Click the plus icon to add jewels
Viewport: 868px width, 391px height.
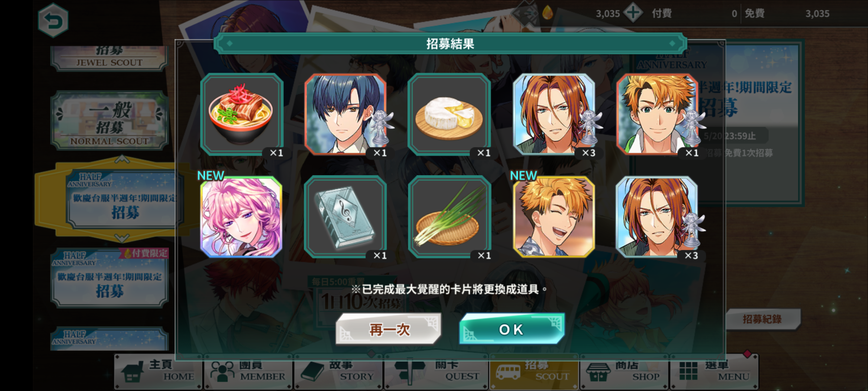pos(633,13)
